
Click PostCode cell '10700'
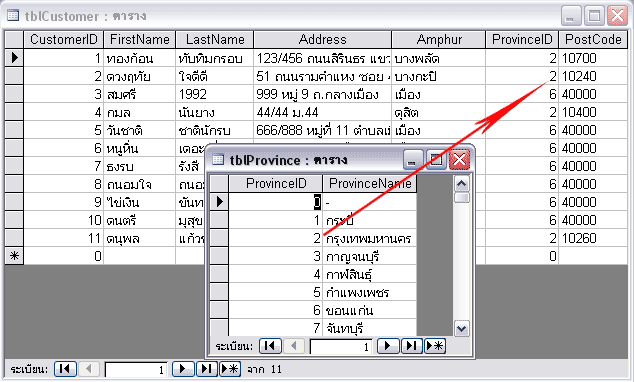coord(593,58)
